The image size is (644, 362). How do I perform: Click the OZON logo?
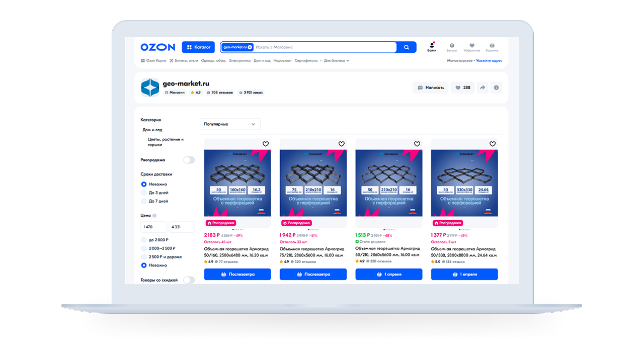(x=158, y=47)
